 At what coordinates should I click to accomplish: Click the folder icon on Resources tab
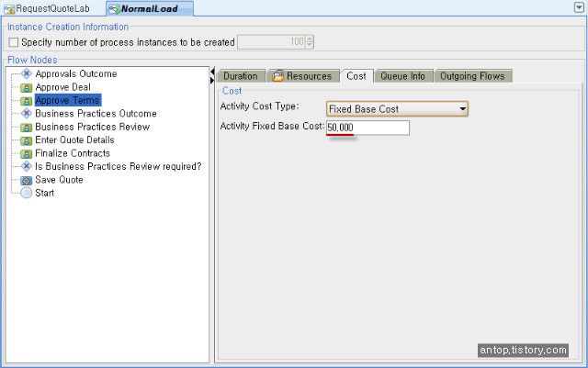(x=277, y=75)
